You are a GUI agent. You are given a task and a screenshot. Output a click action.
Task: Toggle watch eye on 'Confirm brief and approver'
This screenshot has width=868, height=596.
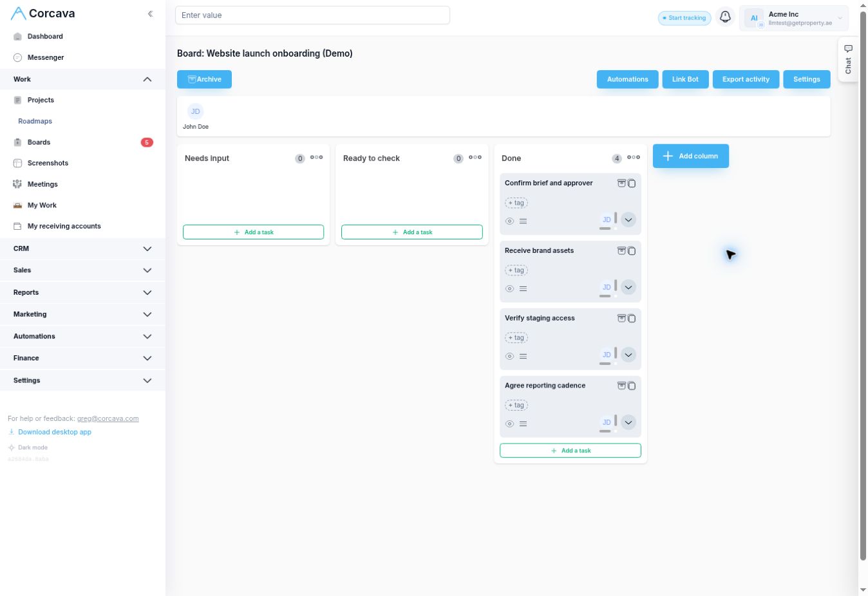click(x=509, y=221)
